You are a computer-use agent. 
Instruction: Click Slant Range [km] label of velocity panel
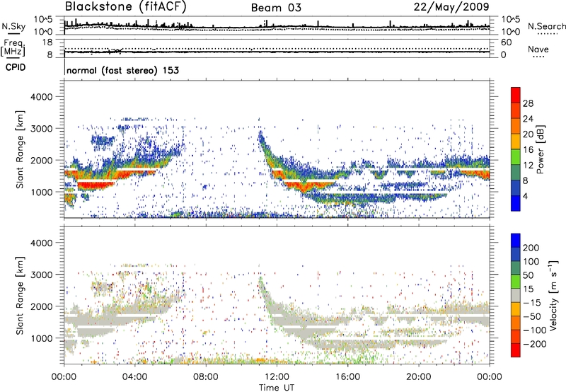[20, 295]
